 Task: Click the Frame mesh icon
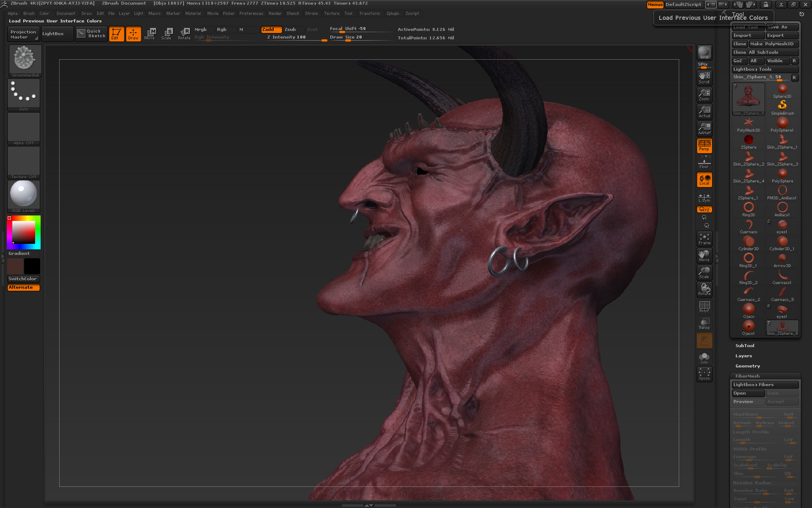[x=704, y=239]
